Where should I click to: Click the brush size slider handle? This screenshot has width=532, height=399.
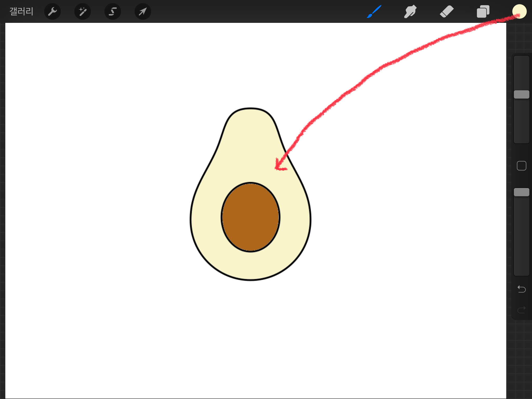pos(521,95)
